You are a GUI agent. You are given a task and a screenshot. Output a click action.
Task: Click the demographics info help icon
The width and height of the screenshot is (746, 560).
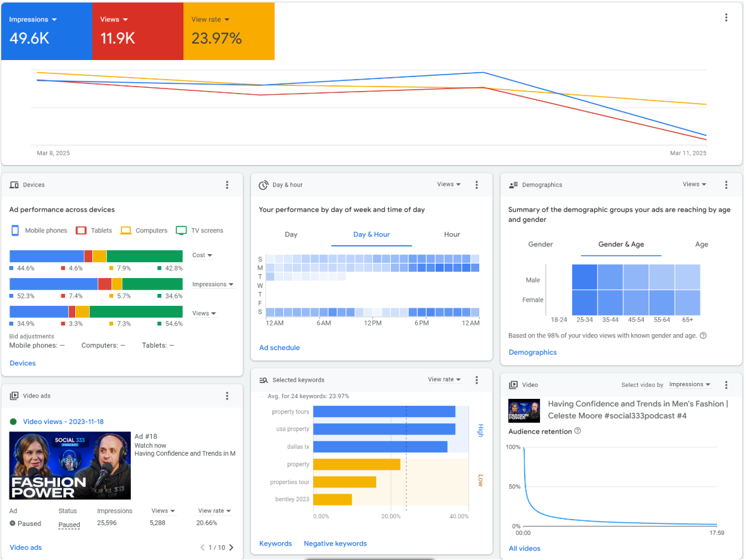pos(703,336)
